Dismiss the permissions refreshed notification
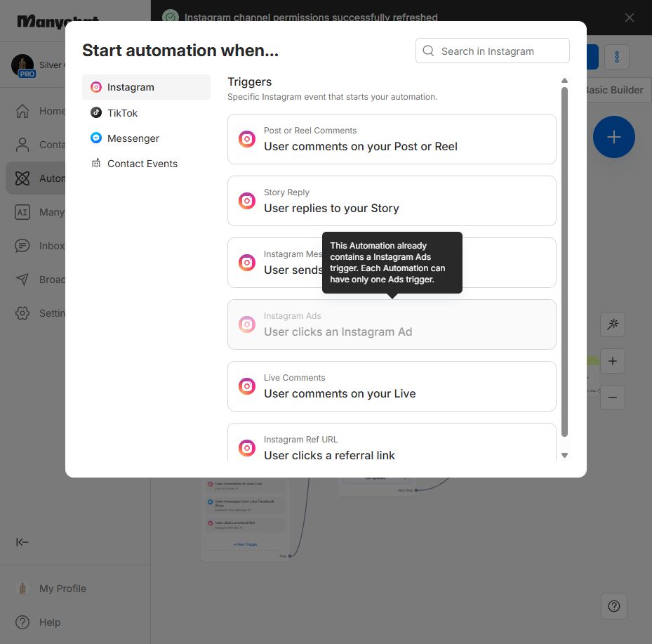This screenshot has width=652, height=644. tap(629, 18)
